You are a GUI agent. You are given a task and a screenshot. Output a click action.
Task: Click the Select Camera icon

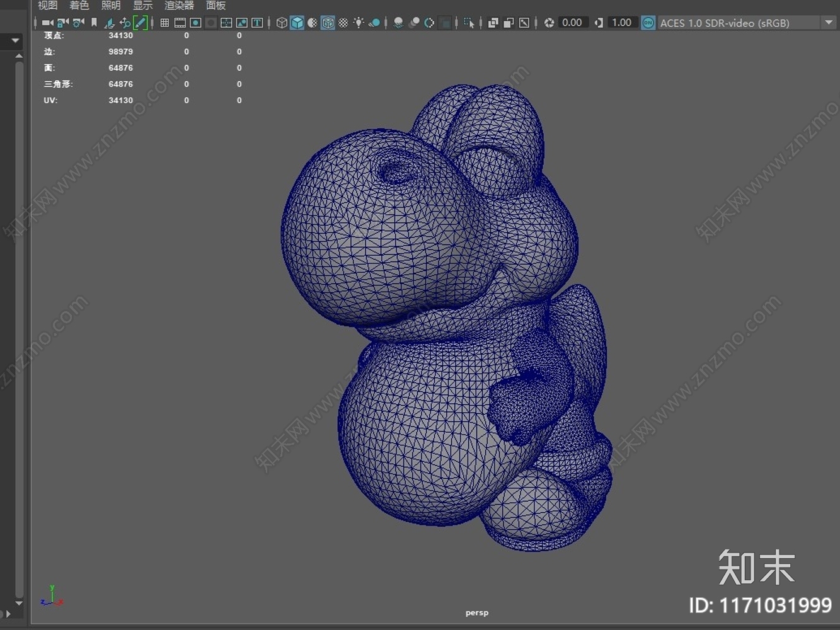48,23
